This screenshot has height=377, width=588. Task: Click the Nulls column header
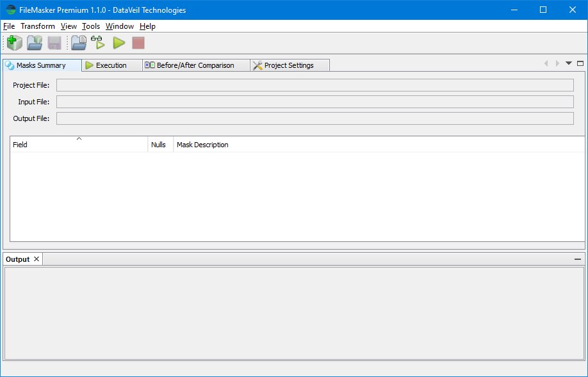161,144
